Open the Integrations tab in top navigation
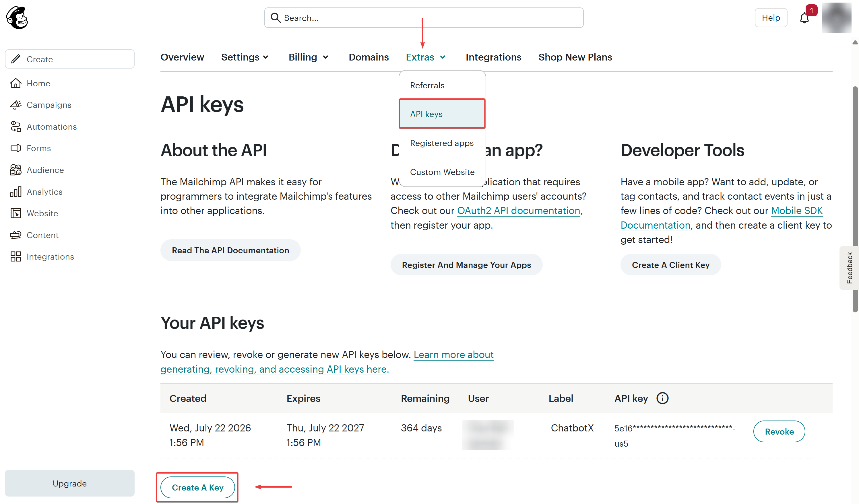This screenshot has height=504, width=859. 494,57
